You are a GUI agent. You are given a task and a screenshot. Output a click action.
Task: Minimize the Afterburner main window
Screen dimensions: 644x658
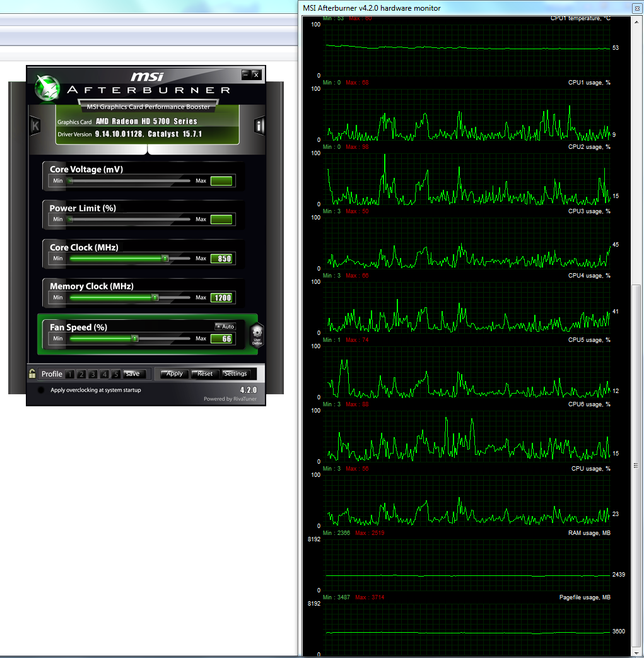pos(246,74)
